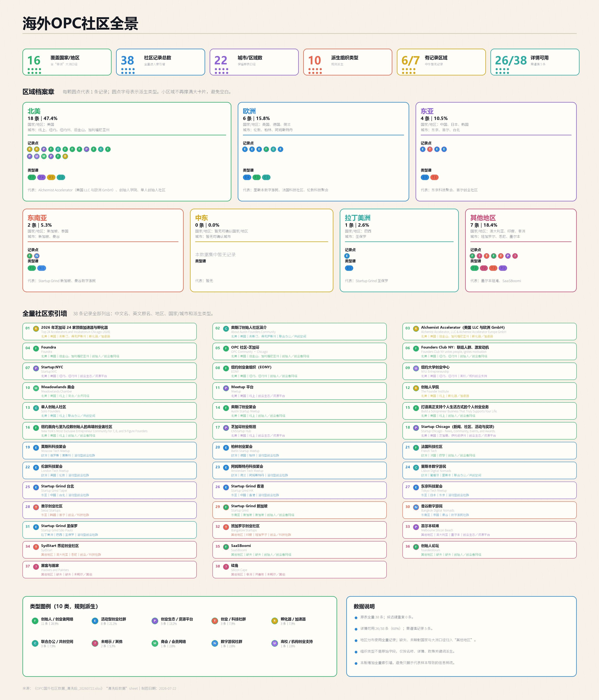Select the E4 type pill in 欧洲

tap(247, 177)
